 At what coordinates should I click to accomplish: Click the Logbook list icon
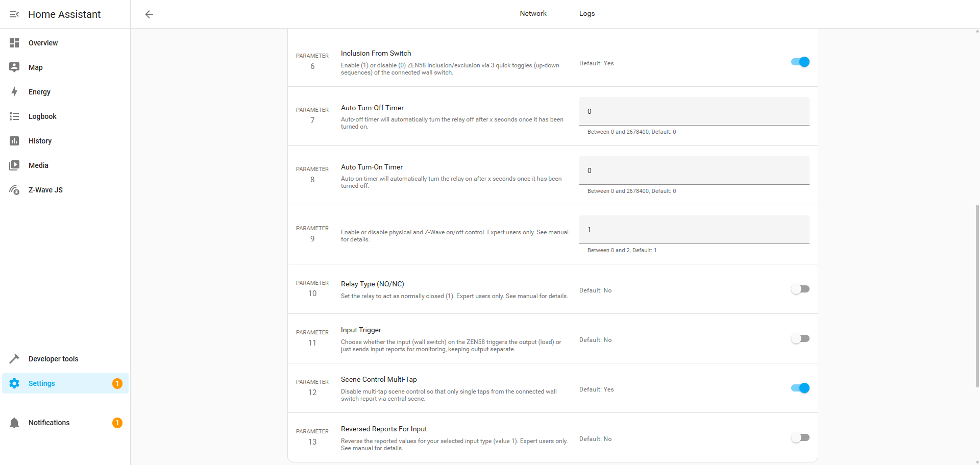[14, 116]
